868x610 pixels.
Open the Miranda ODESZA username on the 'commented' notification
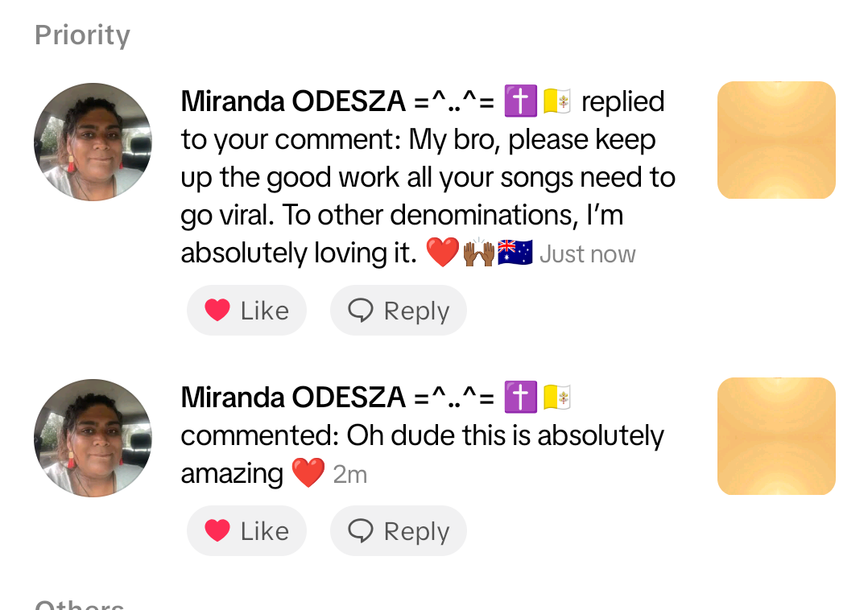coord(293,398)
